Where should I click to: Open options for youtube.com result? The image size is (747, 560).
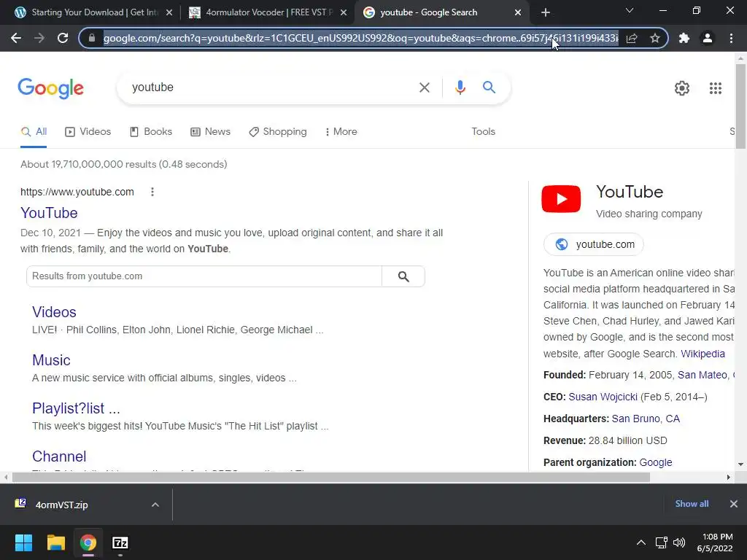[x=152, y=192]
